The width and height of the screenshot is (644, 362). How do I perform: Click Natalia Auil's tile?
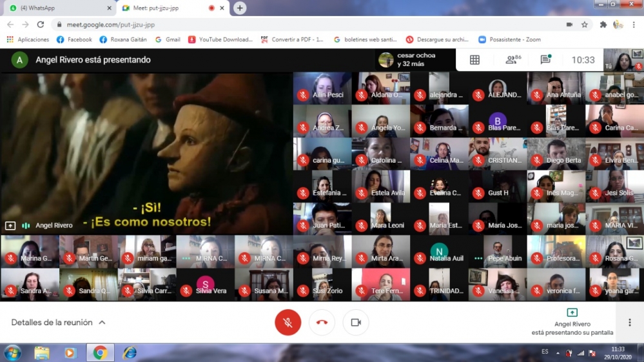(439, 252)
